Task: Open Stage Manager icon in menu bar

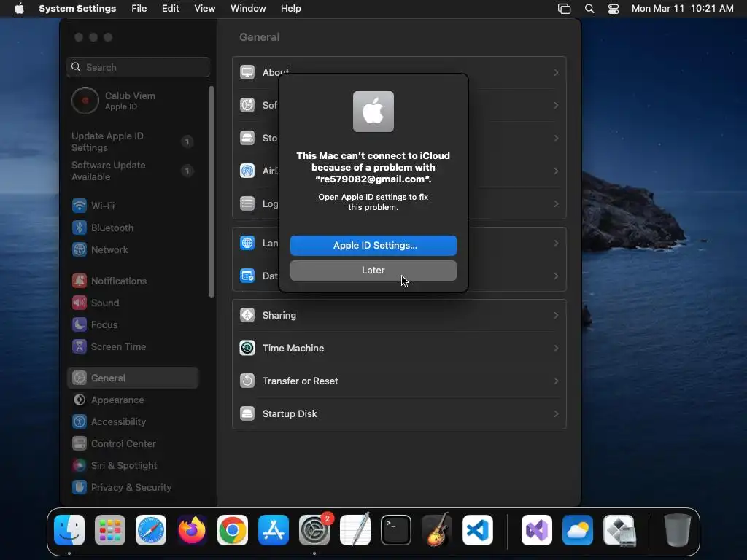Action: (564, 9)
